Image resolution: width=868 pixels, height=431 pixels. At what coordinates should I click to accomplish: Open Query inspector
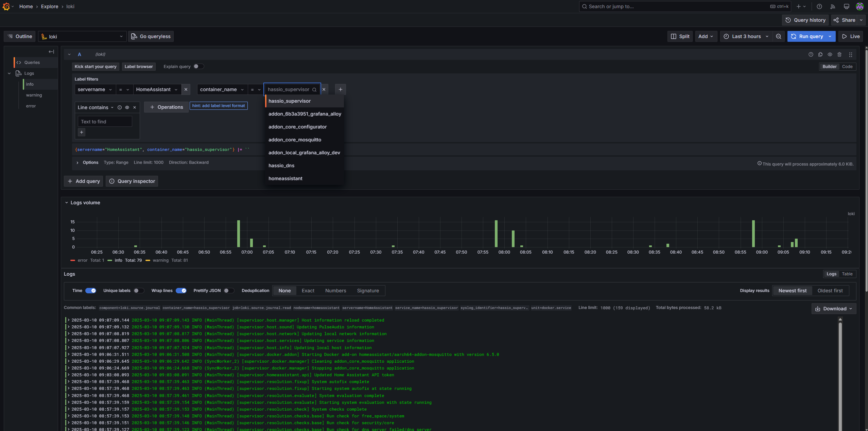(132, 181)
